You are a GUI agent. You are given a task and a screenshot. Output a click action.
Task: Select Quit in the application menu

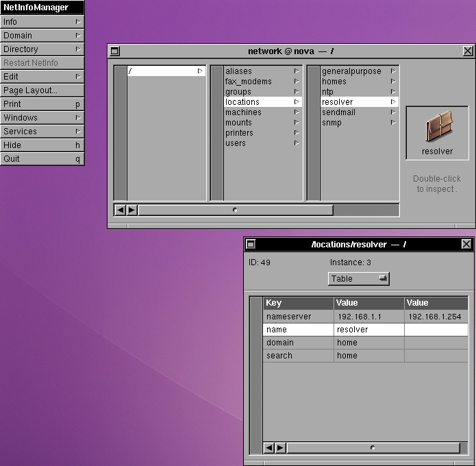click(41, 159)
